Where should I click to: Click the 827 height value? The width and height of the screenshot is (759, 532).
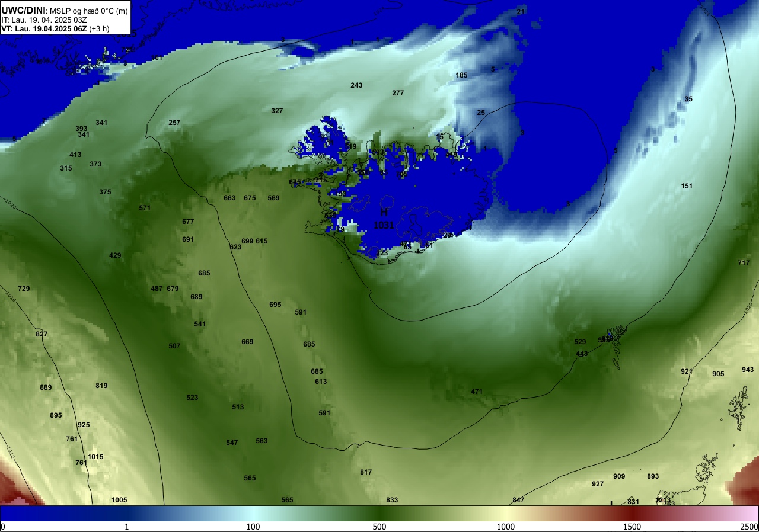point(42,334)
